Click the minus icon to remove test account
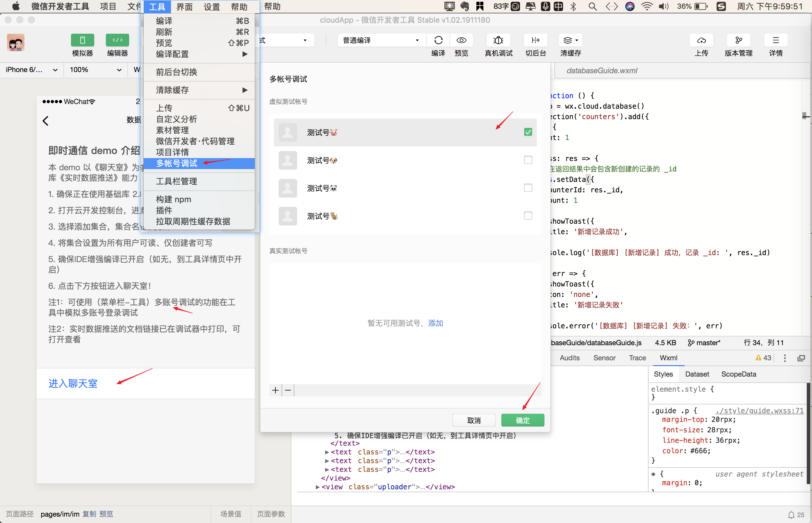812x523 pixels. 288,391
